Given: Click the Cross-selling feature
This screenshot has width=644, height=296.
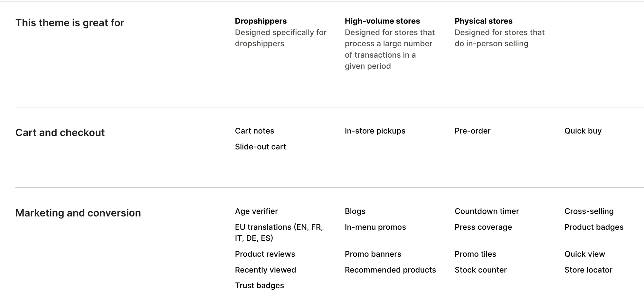Looking at the screenshot, I should point(589,211).
